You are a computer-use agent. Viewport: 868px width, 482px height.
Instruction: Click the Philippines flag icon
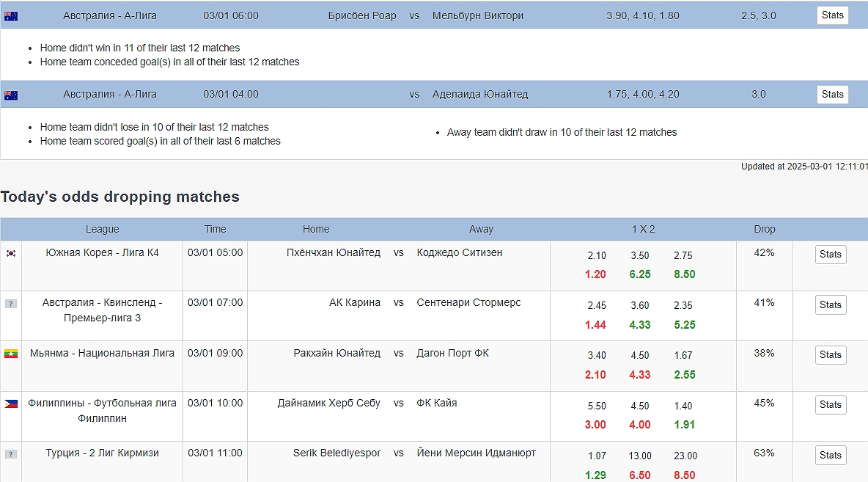click(x=11, y=404)
